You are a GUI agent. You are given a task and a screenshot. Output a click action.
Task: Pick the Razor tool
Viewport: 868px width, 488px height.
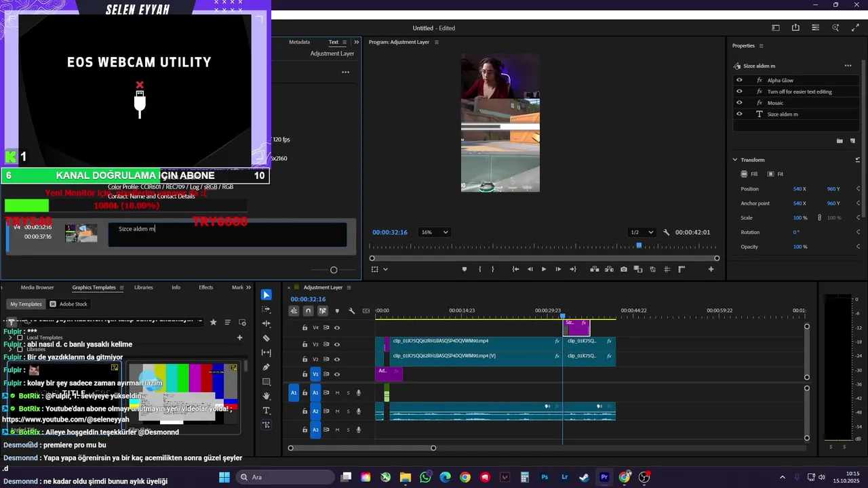pos(267,338)
